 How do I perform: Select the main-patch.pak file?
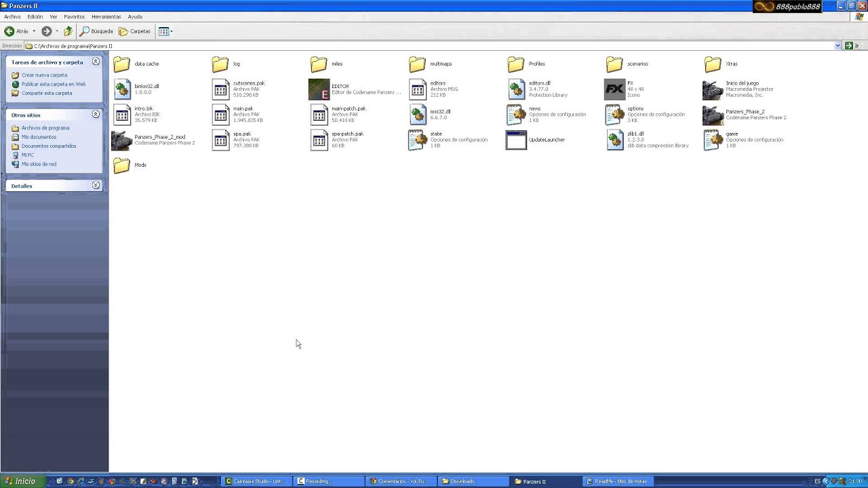point(338,114)
